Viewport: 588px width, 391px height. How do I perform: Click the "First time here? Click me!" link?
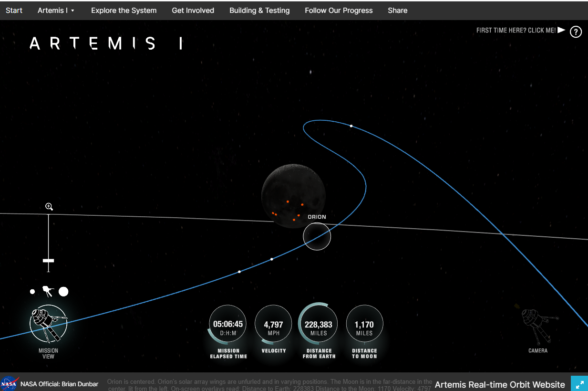click(521, 30)
